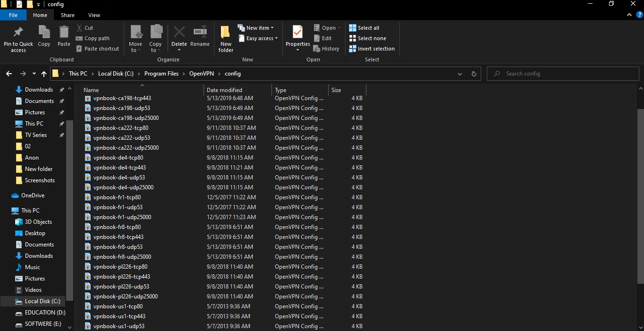Create a folder with the ribbon New folder button
644x331 pixels.
point(226,39)
